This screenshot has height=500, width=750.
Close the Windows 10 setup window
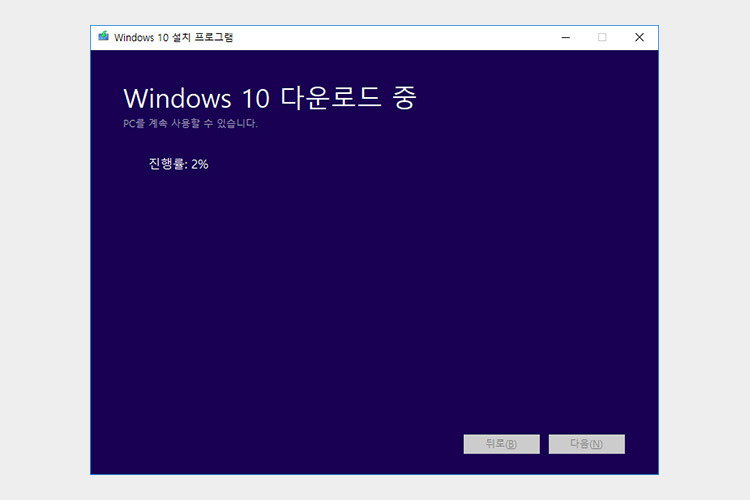[x=640, y=37]
